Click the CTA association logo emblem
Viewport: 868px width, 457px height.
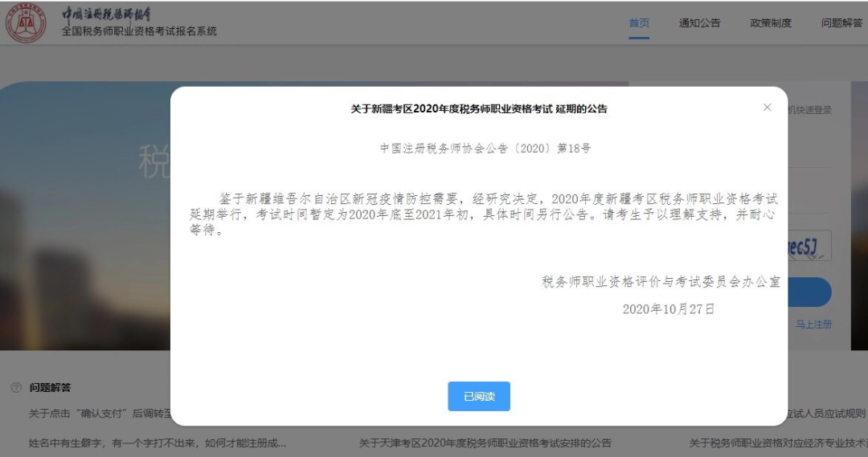pyautogui.click(x=26, y=23)
